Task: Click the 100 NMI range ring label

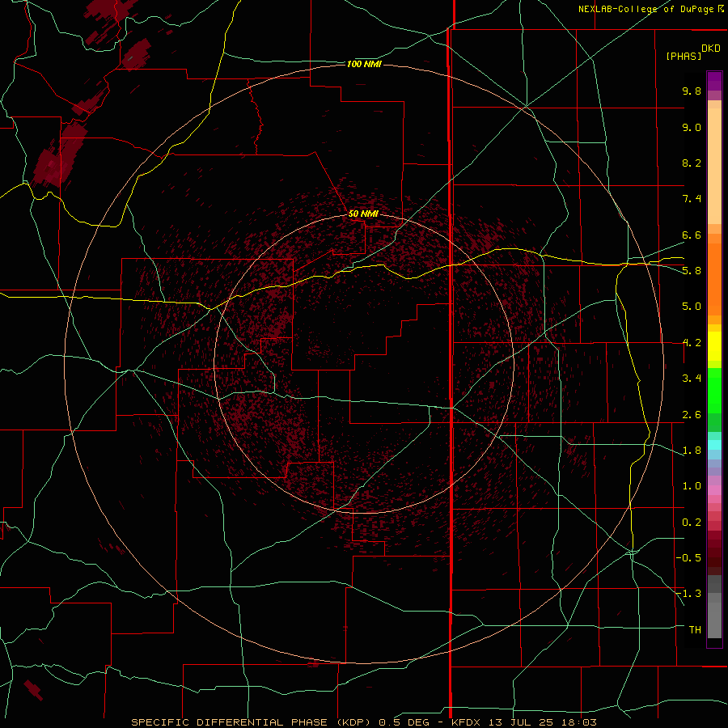Action: point(364,64)
